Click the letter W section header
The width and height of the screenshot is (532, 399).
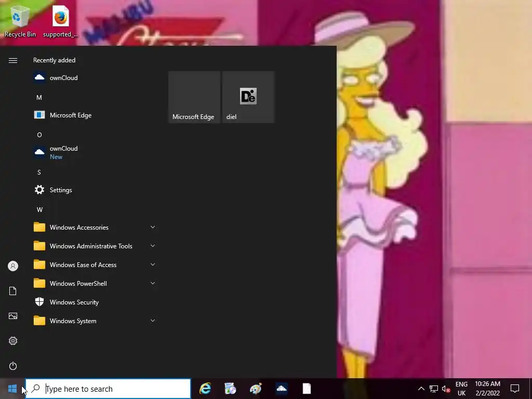point(39,210)
